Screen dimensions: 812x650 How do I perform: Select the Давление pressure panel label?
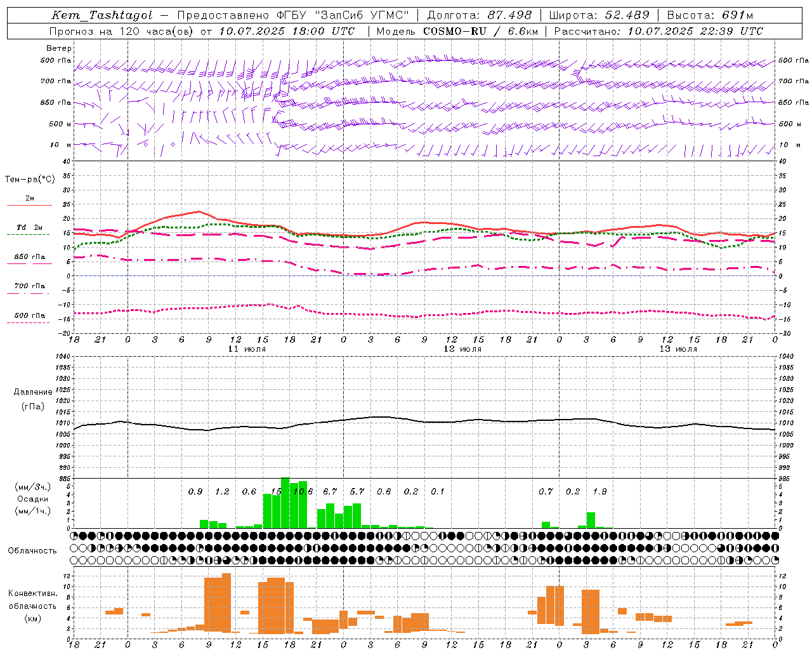pyautogui.click(x=33, y=392)
